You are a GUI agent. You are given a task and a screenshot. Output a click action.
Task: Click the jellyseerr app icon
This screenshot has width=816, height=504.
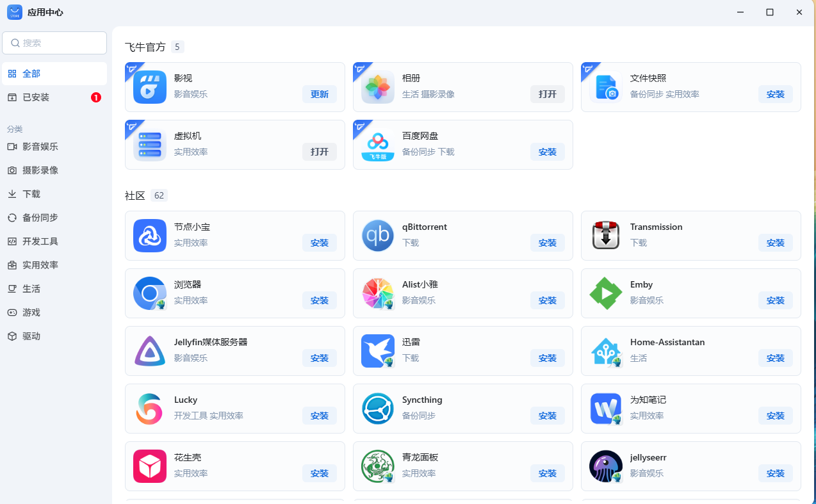[606, 466]
